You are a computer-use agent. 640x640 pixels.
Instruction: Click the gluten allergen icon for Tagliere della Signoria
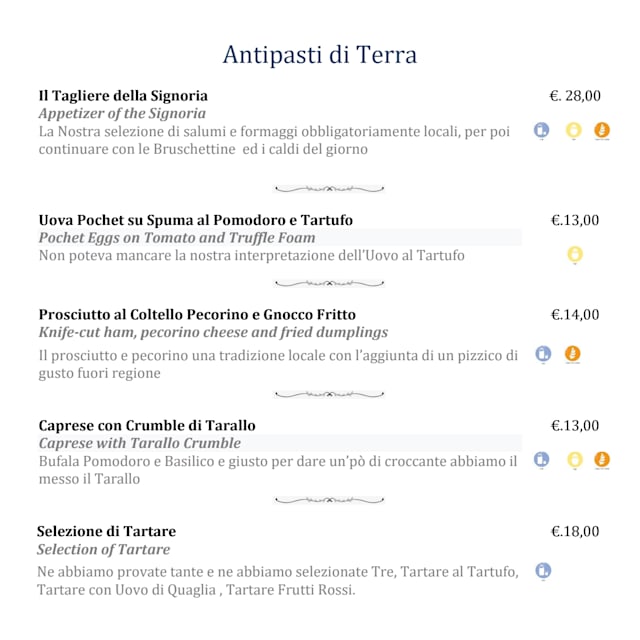click(602, 130)
